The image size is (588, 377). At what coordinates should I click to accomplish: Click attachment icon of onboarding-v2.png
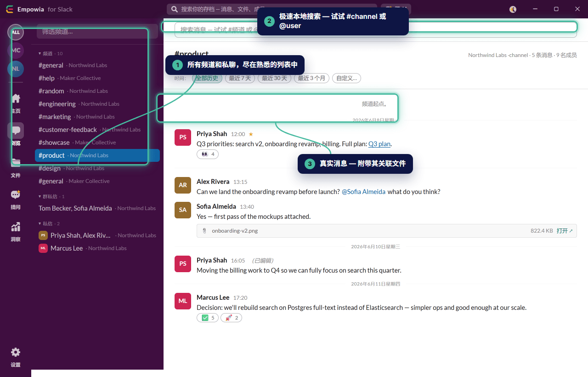204,231
